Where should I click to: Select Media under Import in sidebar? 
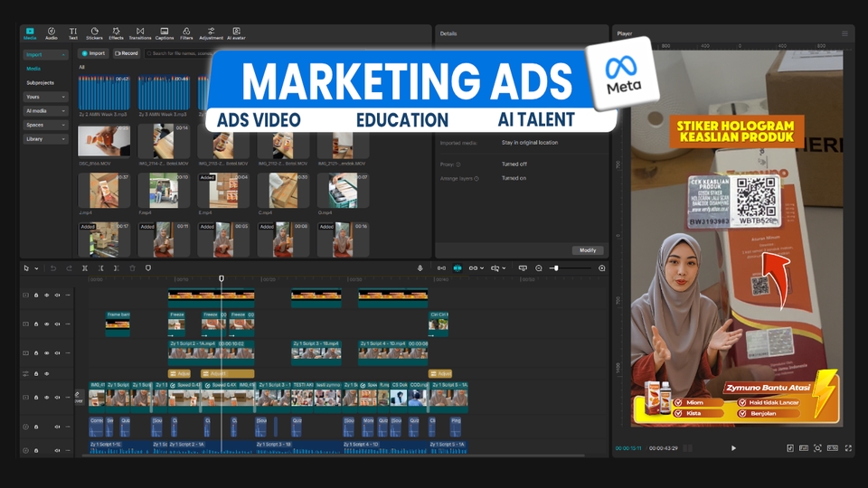click(x=33, y=69)
